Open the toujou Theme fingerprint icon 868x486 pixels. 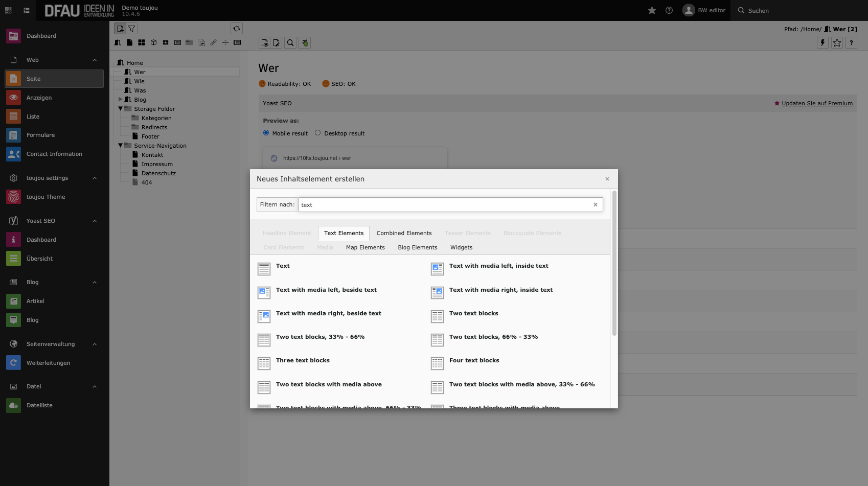tap(14, 197)
